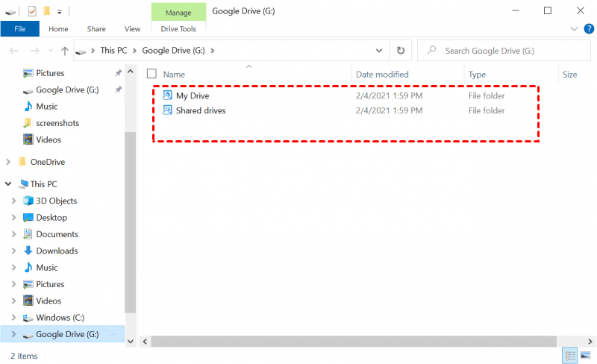Click the navigation pane scroll up arrow
This screenshot has height=364, width=597.
[130, 72]
